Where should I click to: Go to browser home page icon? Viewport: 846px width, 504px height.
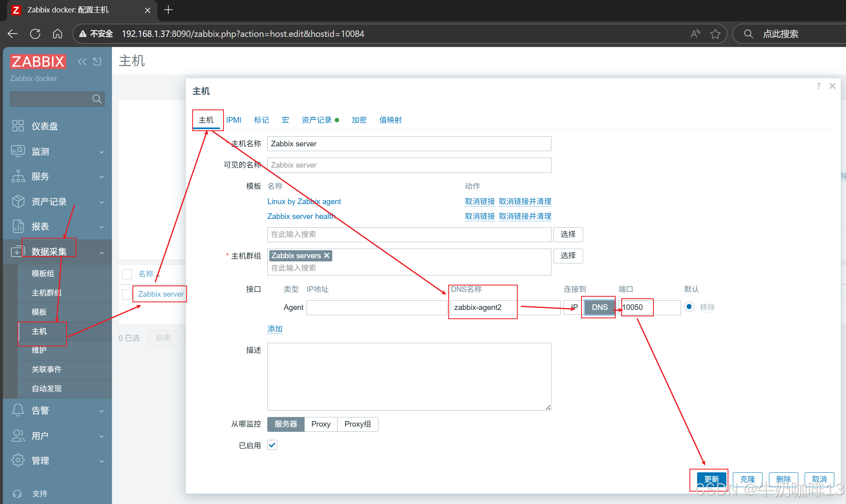(x=57, y=34)
